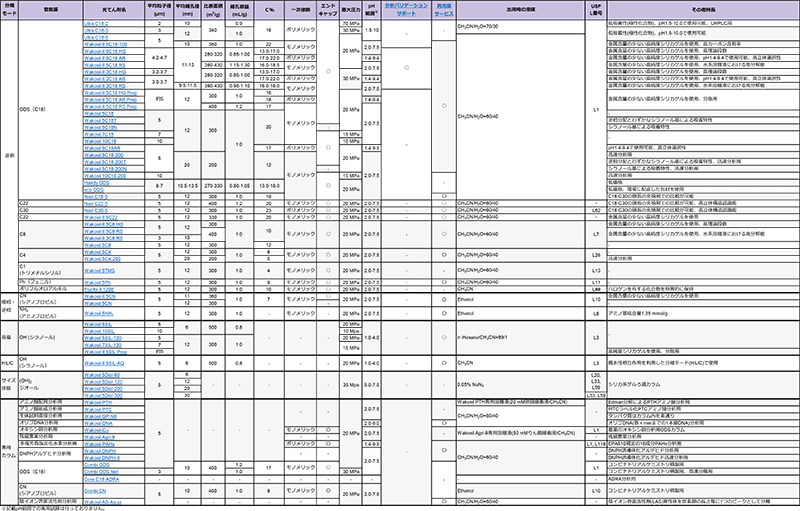The height and width of the screenshot is (511, 800).
Task: Open the Wakosil-II 5C18-100 link
Action: coord(106,44)
